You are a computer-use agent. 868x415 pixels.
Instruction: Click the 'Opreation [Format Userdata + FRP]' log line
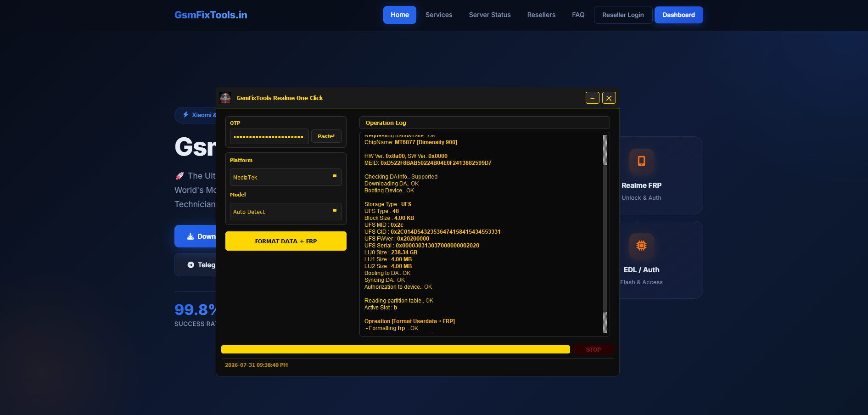410,321
